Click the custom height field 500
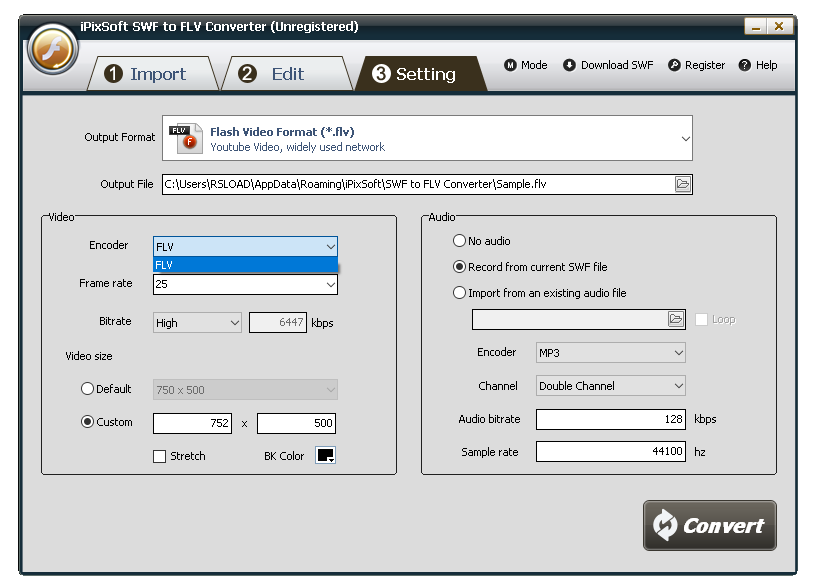 pyautogui.click(x=297, y=423)
